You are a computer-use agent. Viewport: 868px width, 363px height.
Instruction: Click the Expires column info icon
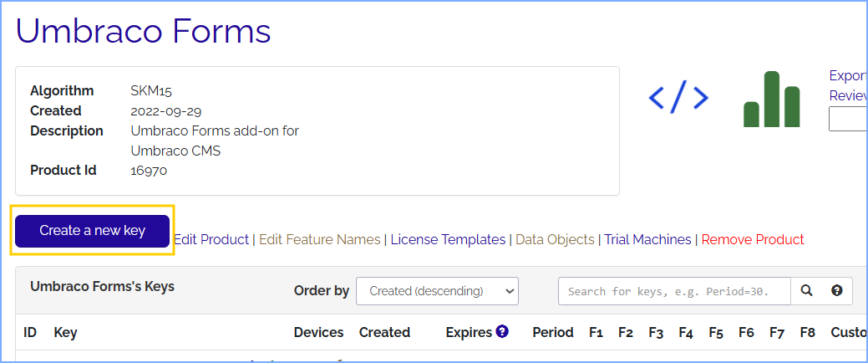click(502, 332)
